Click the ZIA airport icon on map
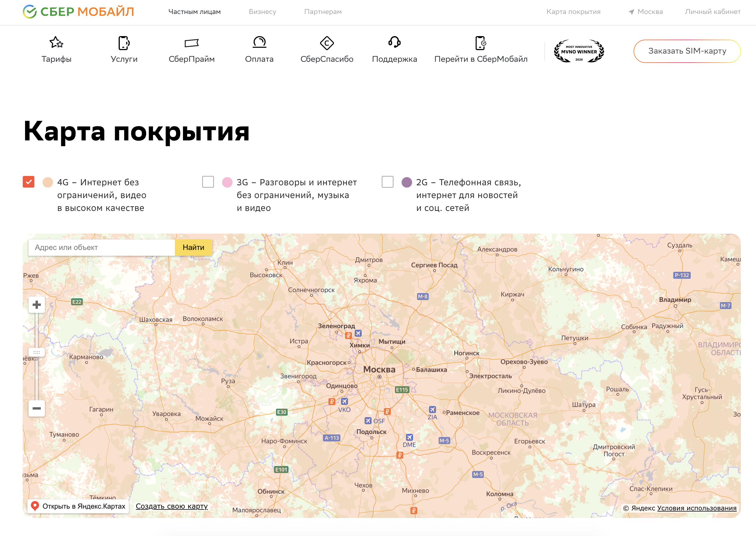This screenshot has height=536, width=756. 432,410
